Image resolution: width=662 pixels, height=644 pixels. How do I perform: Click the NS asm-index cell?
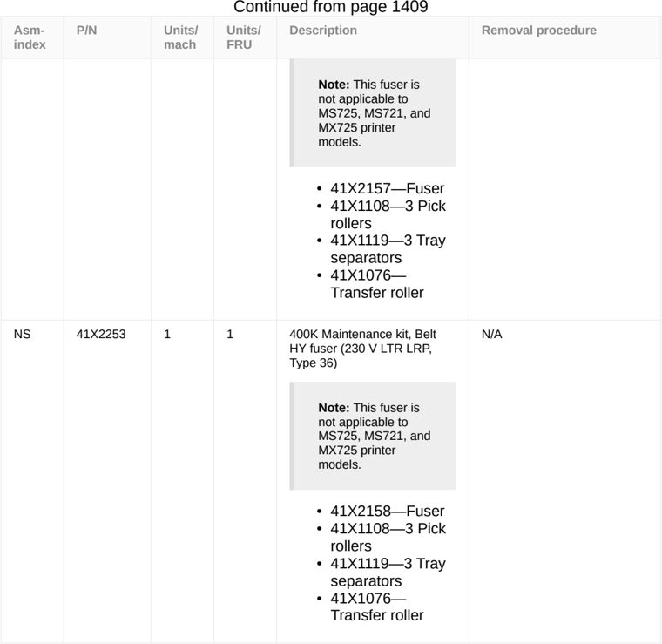[x=22, y=334]
